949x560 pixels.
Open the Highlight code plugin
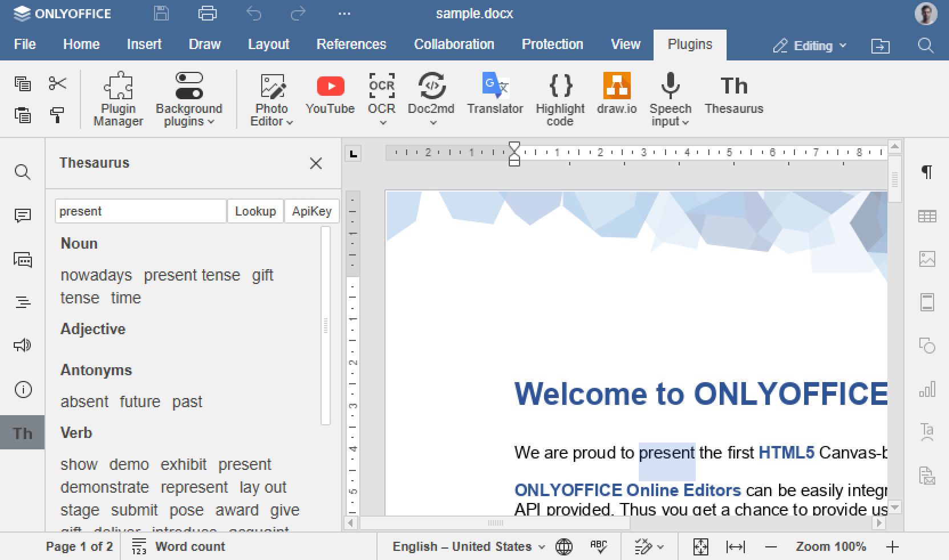click(560, 99)
